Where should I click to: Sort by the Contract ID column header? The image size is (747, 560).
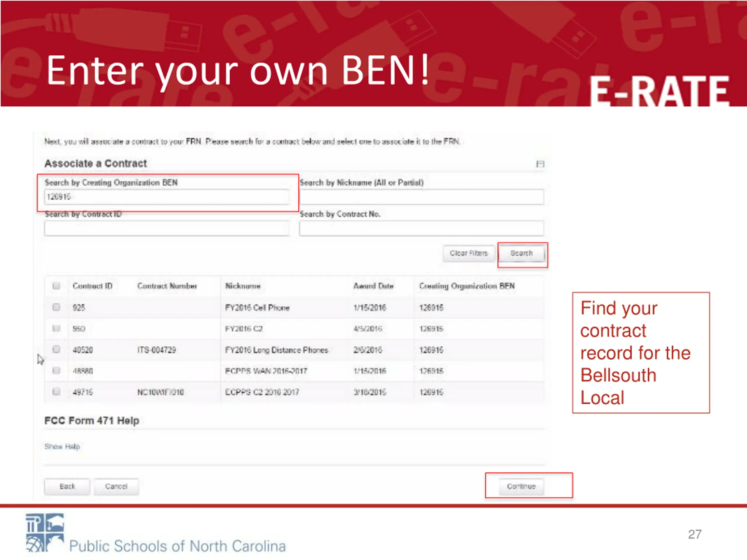click(92, 286)
